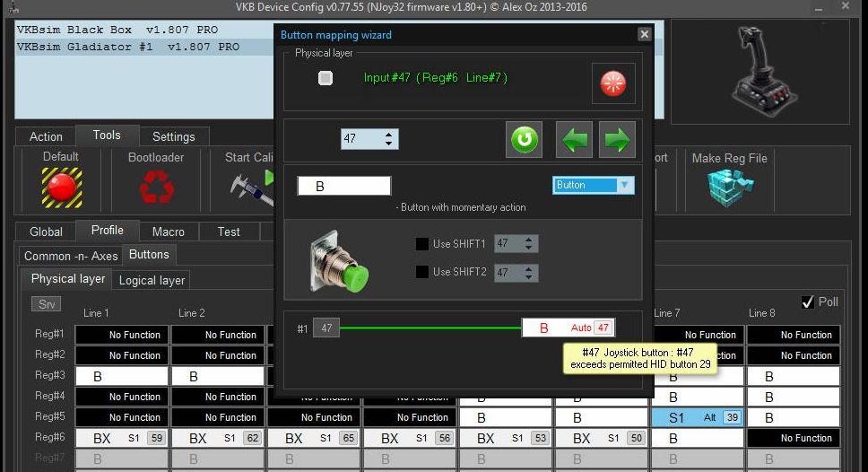Select the Profile tab

pyautogui.click(x=108, y=230)
